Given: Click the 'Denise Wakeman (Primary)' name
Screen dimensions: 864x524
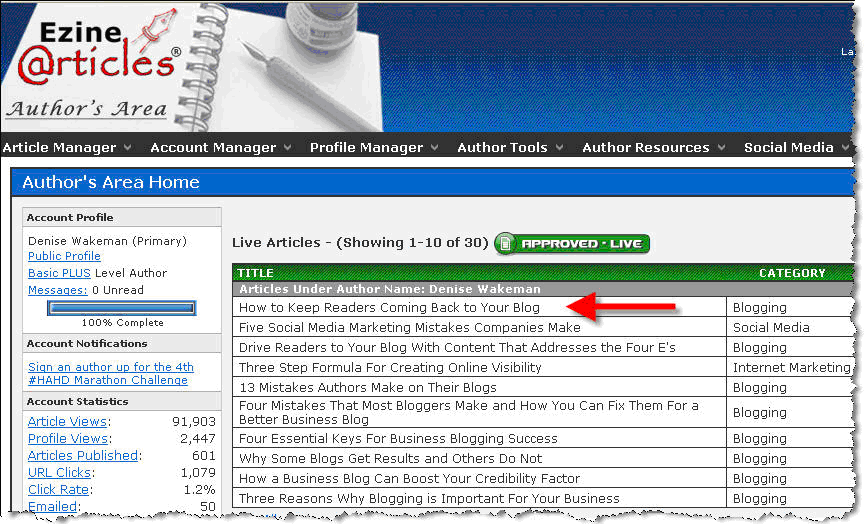Looking at the screenshot, I should [107, 241].
